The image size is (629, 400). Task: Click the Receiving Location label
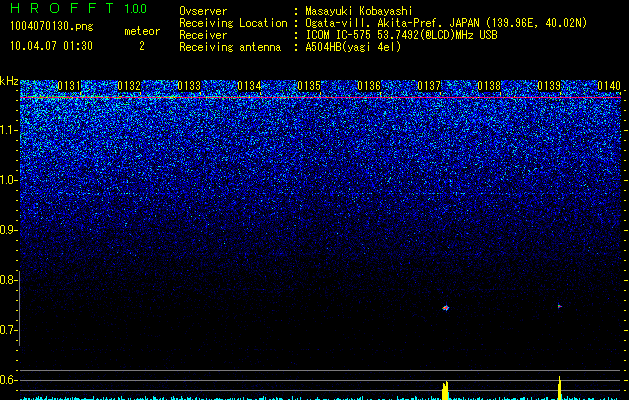[233, 23]
